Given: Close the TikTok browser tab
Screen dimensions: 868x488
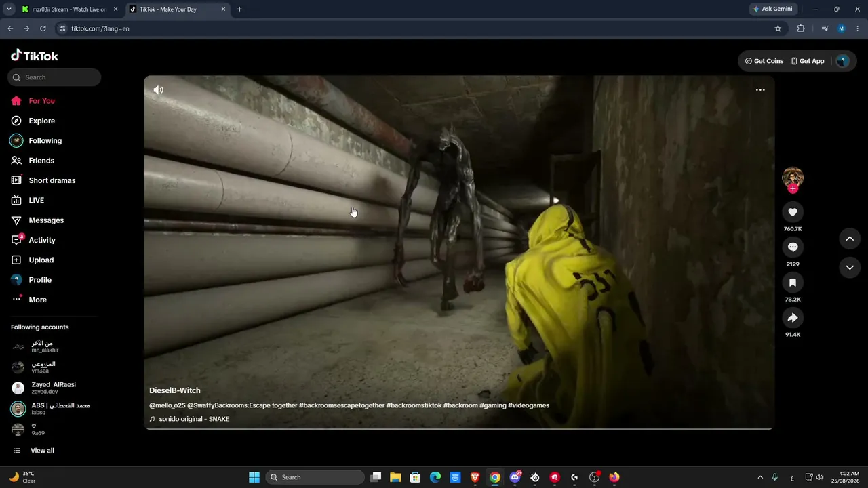Looking at the screenshot, I should [x=223, y=9].
